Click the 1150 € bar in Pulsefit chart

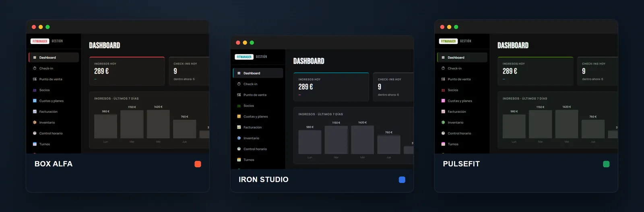click(x=541, y=124)
